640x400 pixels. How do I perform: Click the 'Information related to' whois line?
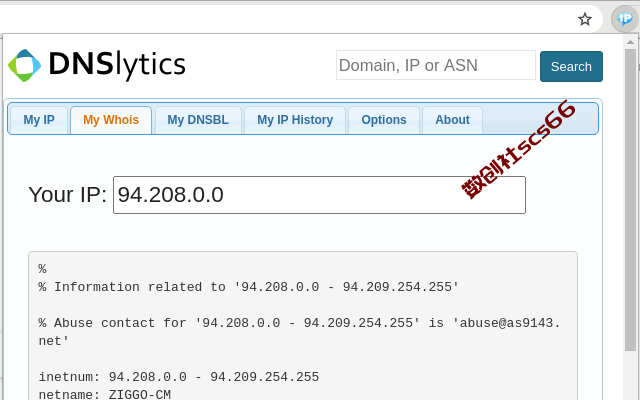pos(249,287)
